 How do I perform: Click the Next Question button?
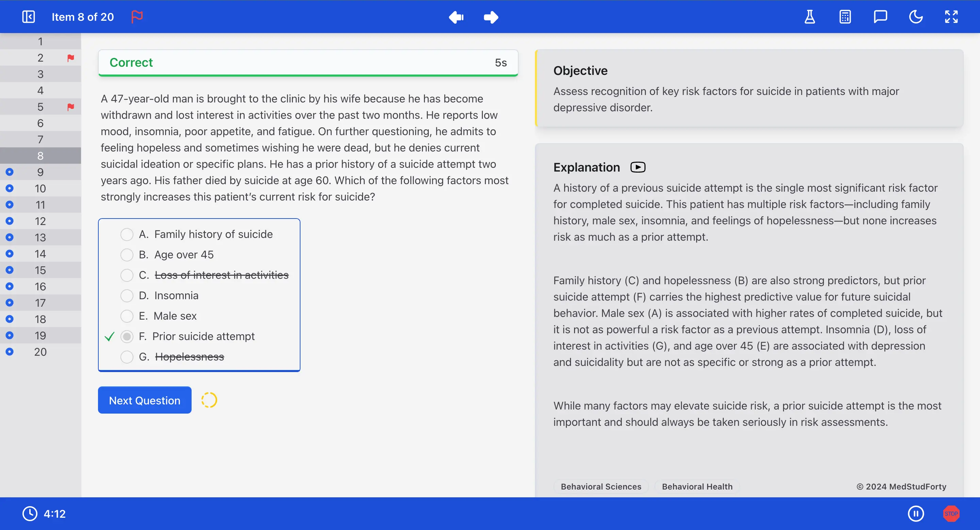tap(145, 400)
